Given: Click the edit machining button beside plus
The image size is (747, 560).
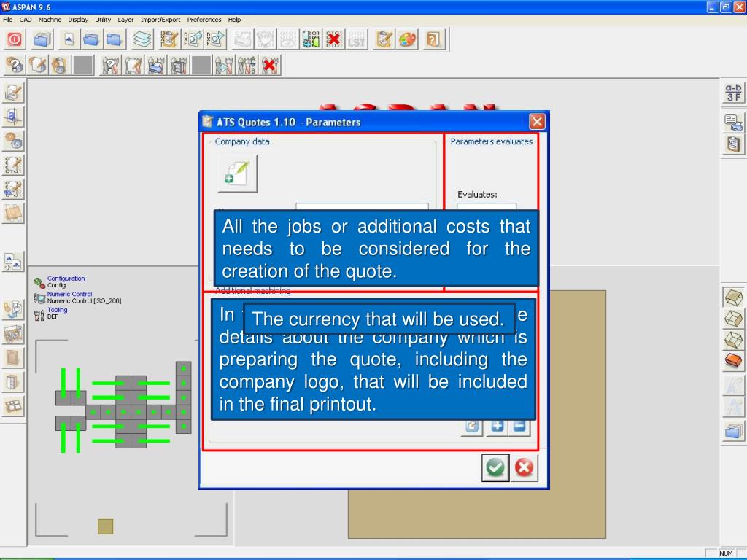Looking at the screenshot, I should pyautogui.click(x=472, y=426).
